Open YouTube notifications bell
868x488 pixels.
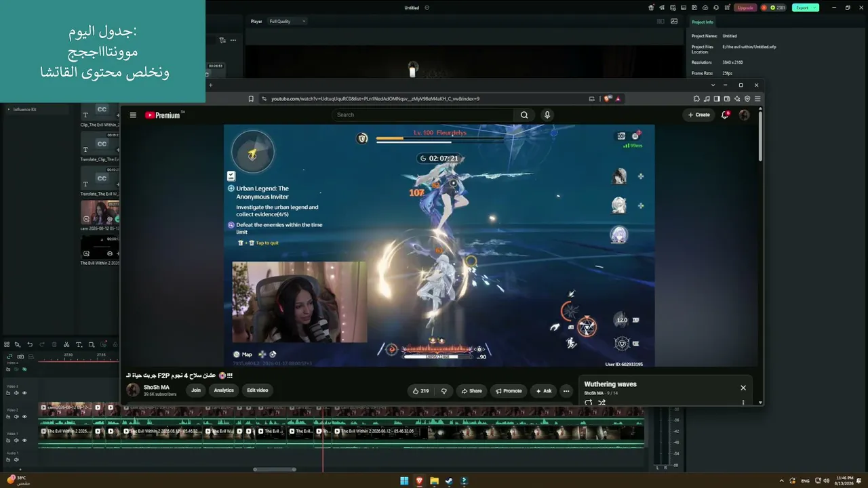tap(725, 115)
